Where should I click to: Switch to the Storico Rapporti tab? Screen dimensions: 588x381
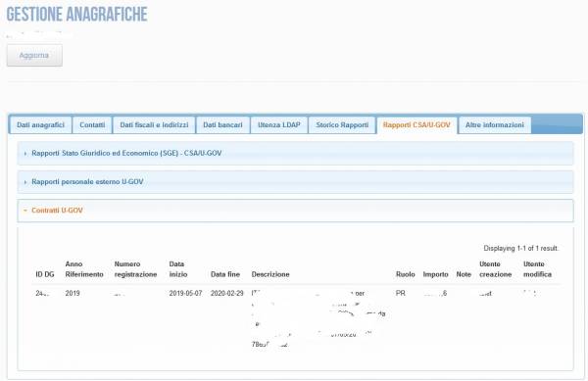coord(342,125)
